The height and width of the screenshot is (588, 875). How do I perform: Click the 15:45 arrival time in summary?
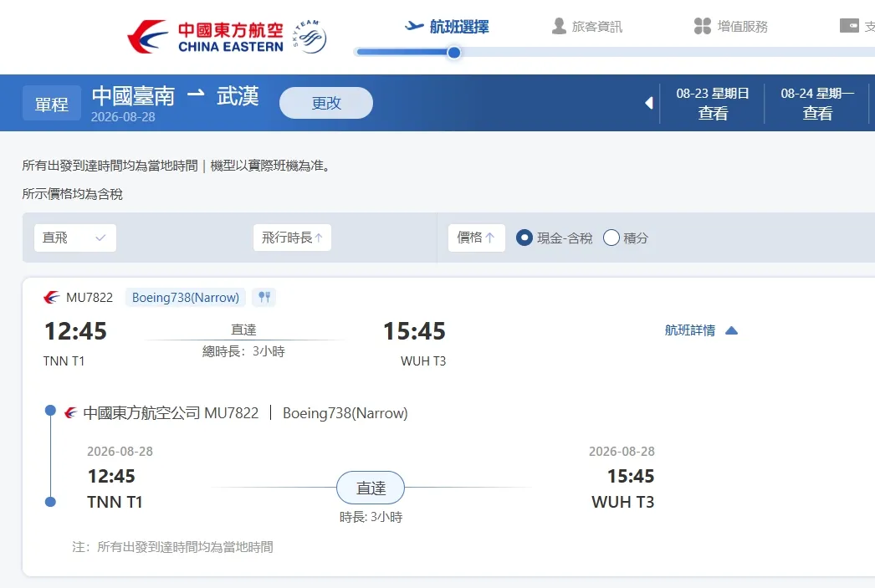pyautogui.click(x=414, y=331)
